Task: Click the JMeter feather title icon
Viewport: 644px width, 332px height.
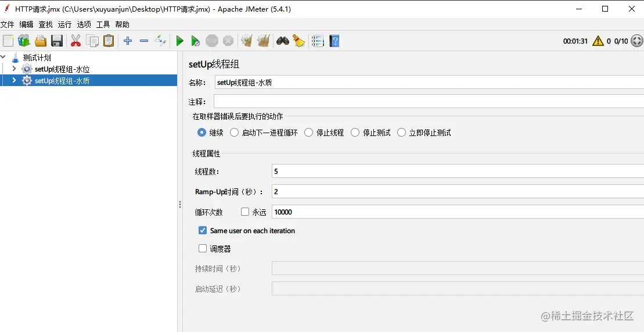Action: [x=6, y=9]
